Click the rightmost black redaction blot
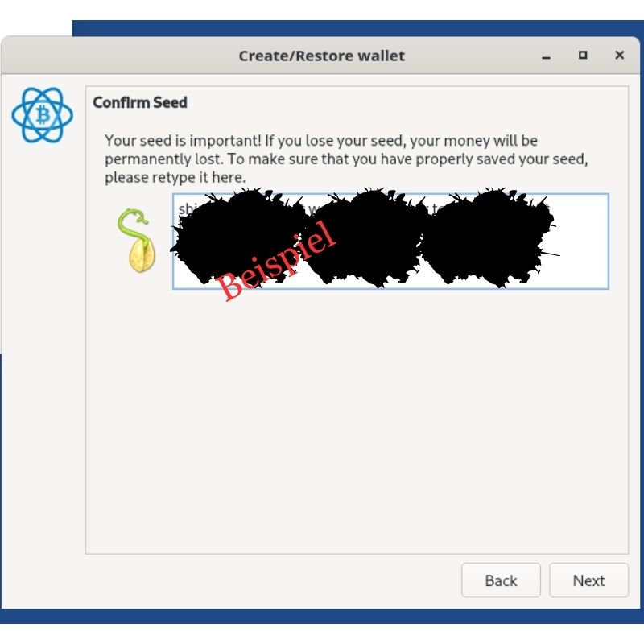Viewport: 644px width, 644px height. point(483,237)
